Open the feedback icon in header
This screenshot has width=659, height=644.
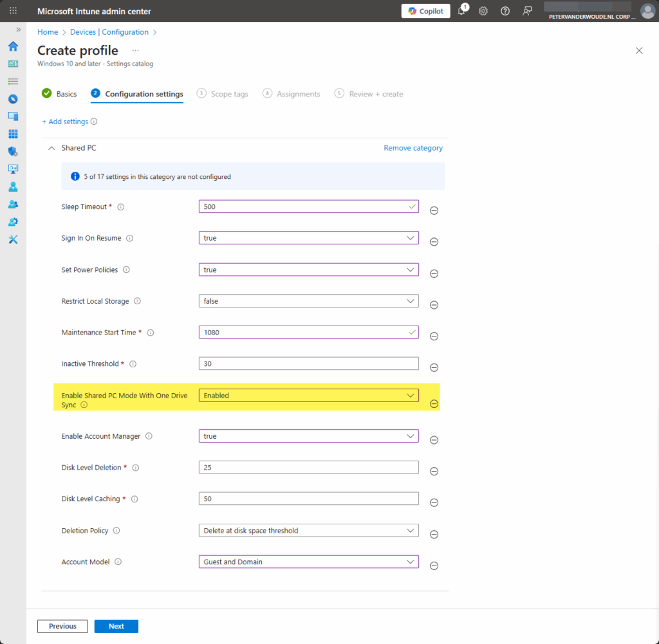[527, 11]
